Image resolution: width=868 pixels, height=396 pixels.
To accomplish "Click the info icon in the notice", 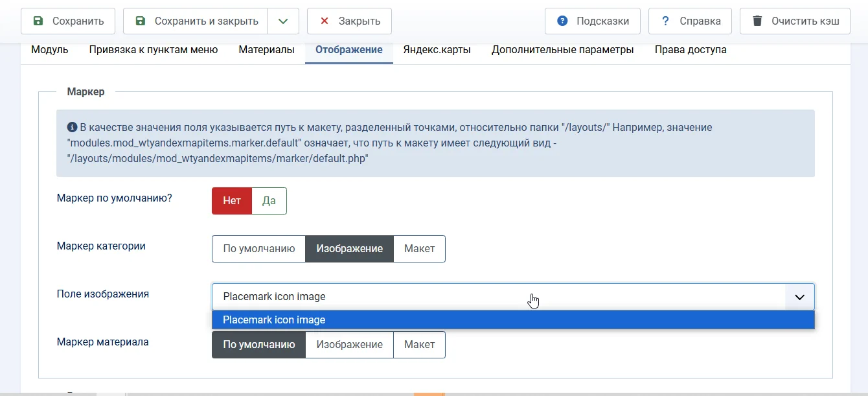I will (72, 128).
